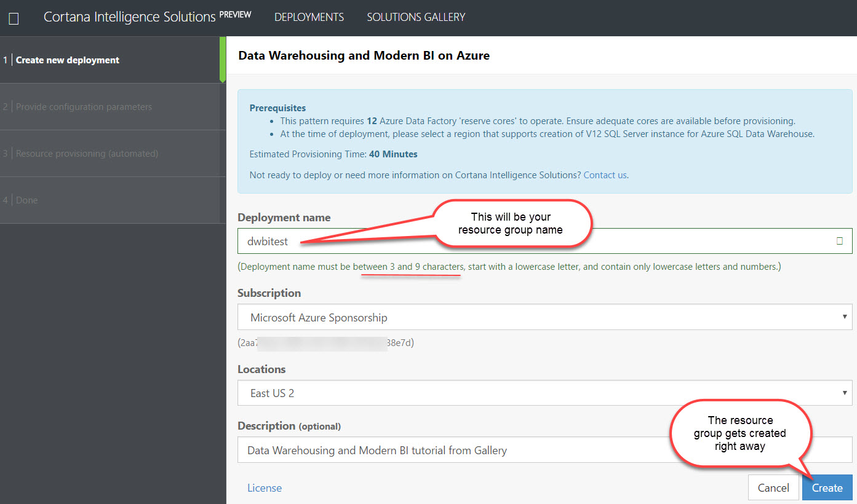Click the Create button
857x504 pixels.
[x=827, y=488]
